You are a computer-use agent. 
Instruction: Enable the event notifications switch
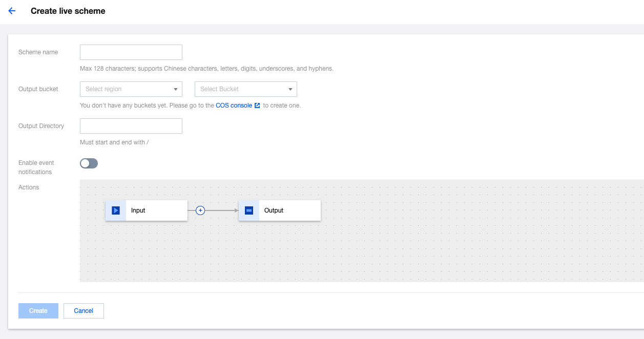89,163
